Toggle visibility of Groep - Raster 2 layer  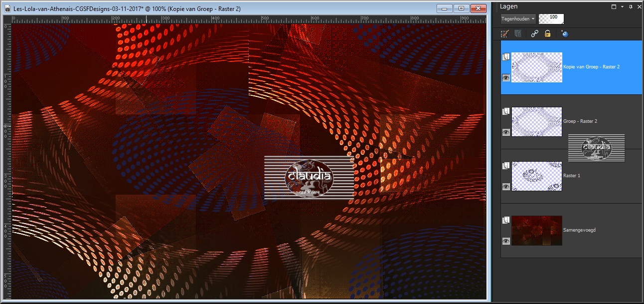click(x=506, y=132)
